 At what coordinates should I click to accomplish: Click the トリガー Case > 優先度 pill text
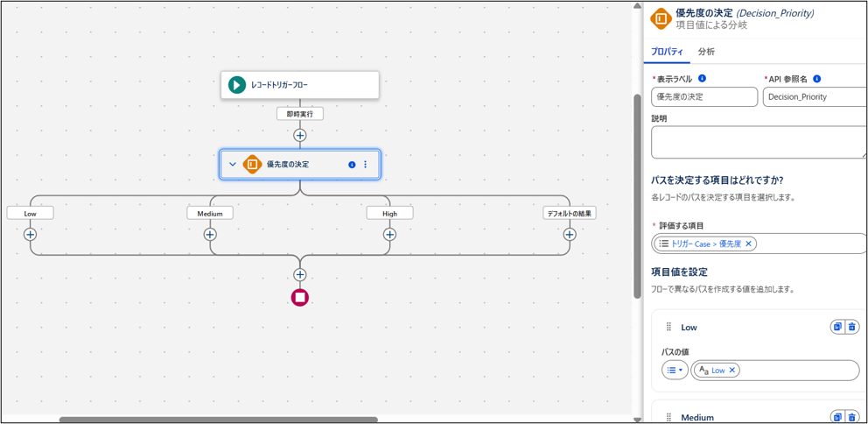[x=706, y=244]
